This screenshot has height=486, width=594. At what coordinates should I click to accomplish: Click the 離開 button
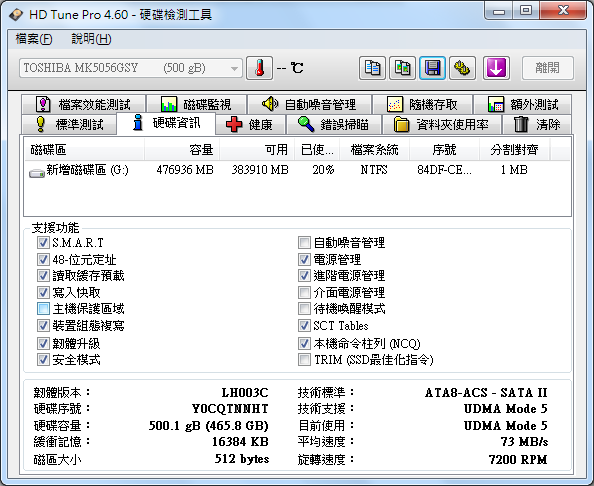[547, 68]
